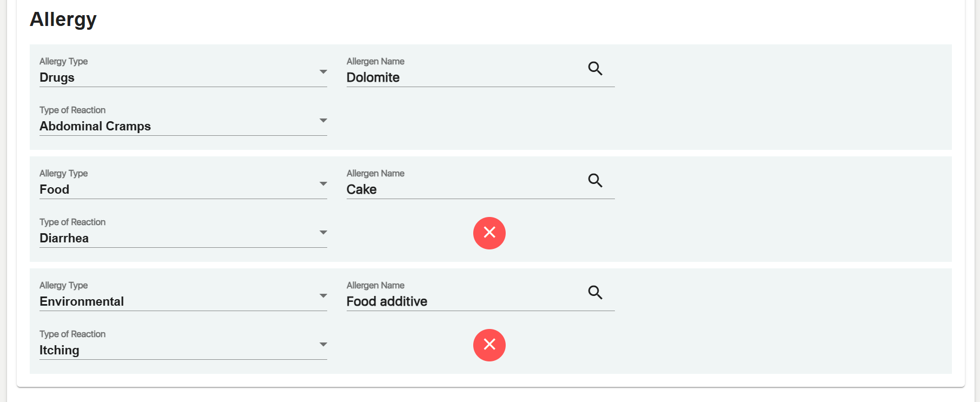Select the Drugs allergy type value
The height and width of the screenshot is (402, 980).
pyautogui.click(x=57, y=78)
